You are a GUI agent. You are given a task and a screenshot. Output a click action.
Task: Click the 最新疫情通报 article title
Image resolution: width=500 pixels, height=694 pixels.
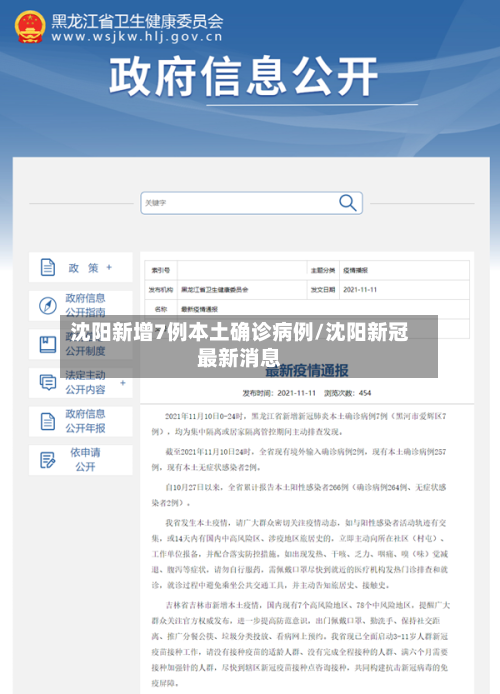[x=307, y=370]
